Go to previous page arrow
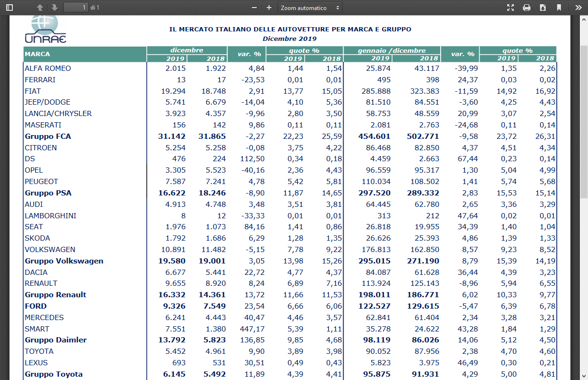The image size is (588, 380). (x=40, y=8)
